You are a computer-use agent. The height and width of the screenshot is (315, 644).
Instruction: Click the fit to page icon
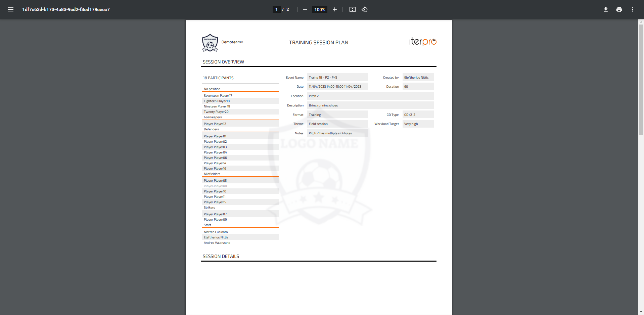click(352, 9)
